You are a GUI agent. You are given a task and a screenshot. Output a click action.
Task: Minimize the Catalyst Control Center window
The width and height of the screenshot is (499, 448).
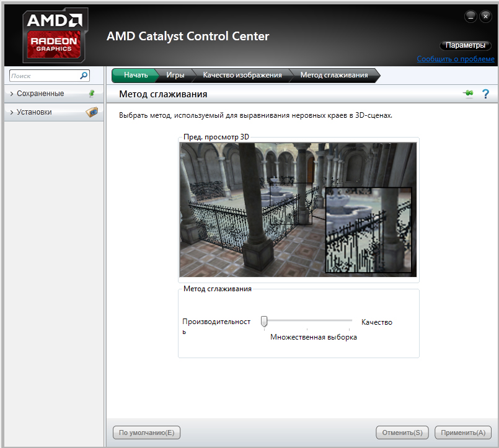pos(470,17)
